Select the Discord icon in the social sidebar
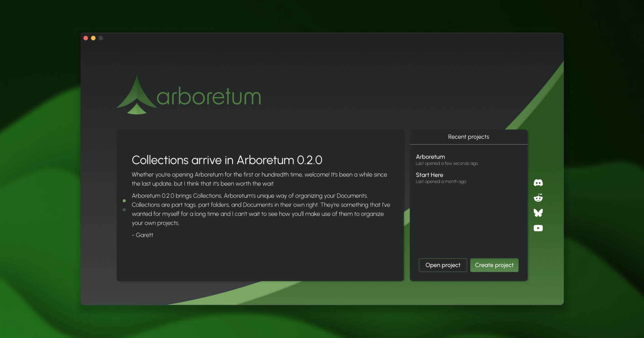This screenshot has width=644, height=338. click(538, 182)
